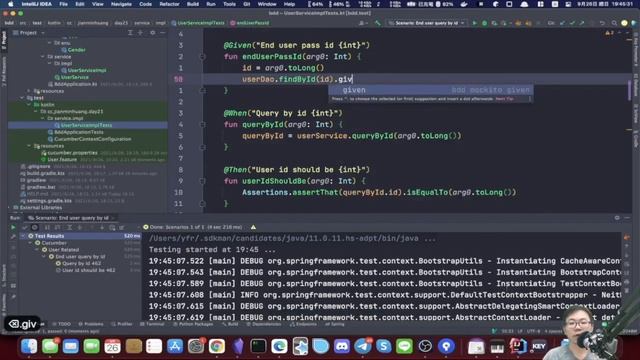Open Telegram from the Dock
The height and width of the screenshot is (360, 640).
(x=362, y=346)
